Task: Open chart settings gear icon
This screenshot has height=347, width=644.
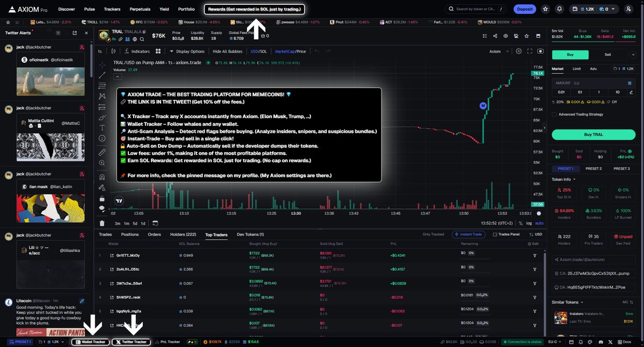Action: [518, 52]
